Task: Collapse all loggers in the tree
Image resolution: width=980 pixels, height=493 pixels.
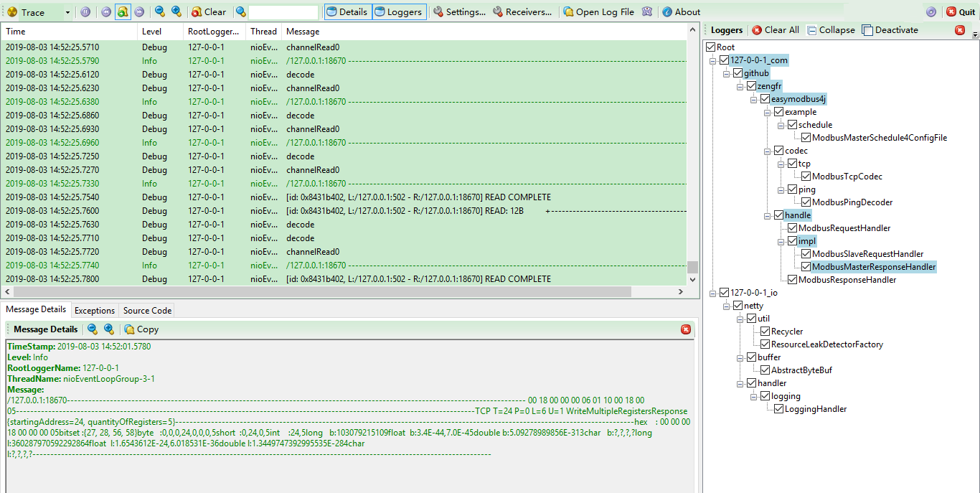Action: [831, 30]
